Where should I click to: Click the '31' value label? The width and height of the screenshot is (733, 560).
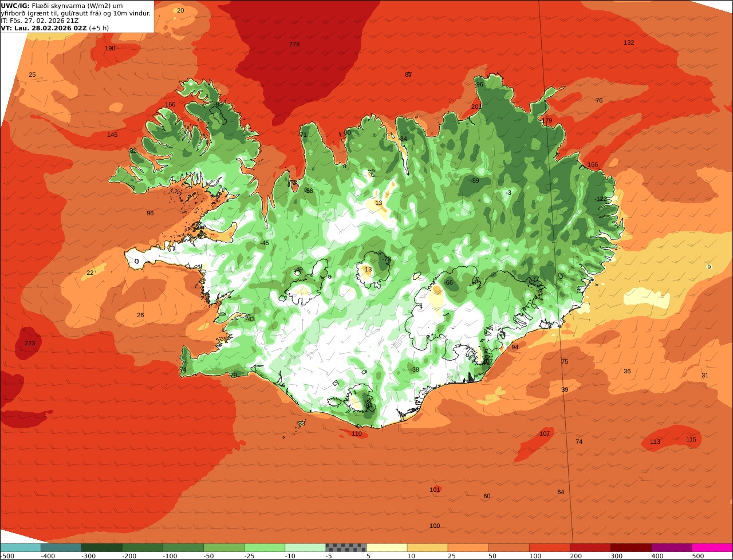[705, 375]
